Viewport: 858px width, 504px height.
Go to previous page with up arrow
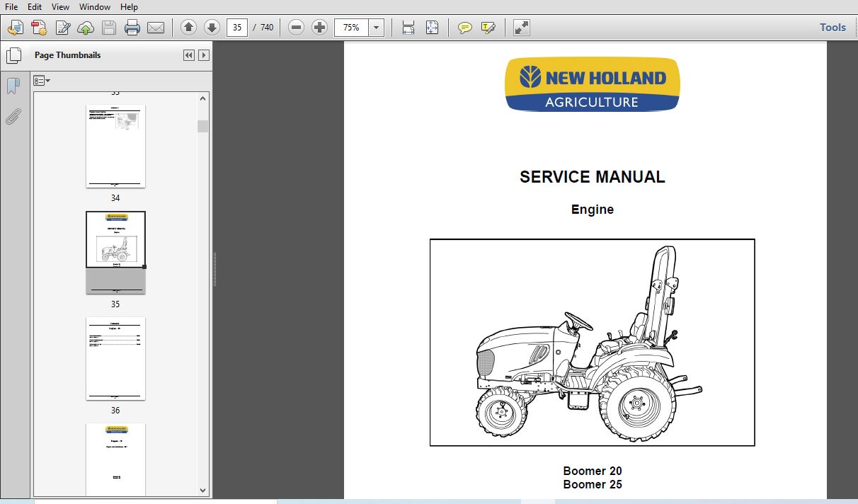click(188, 28)
